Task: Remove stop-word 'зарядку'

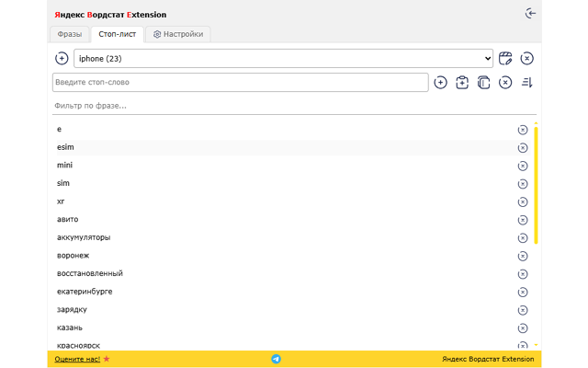Action: click(523, 310)
